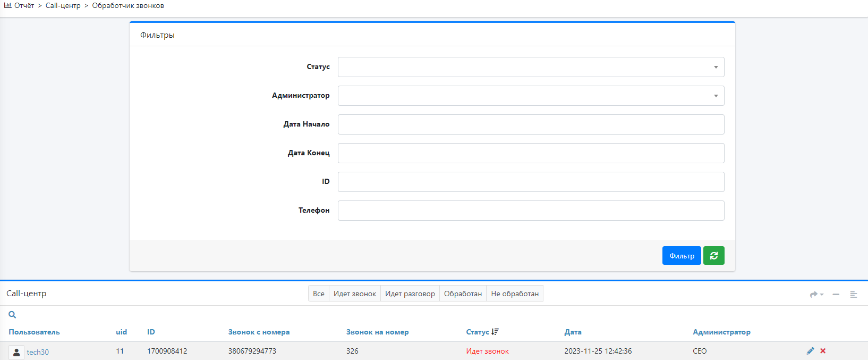Focus the Дата Начало input field
Viewport: 868px width, 360px height.
(x=531, y=124)
